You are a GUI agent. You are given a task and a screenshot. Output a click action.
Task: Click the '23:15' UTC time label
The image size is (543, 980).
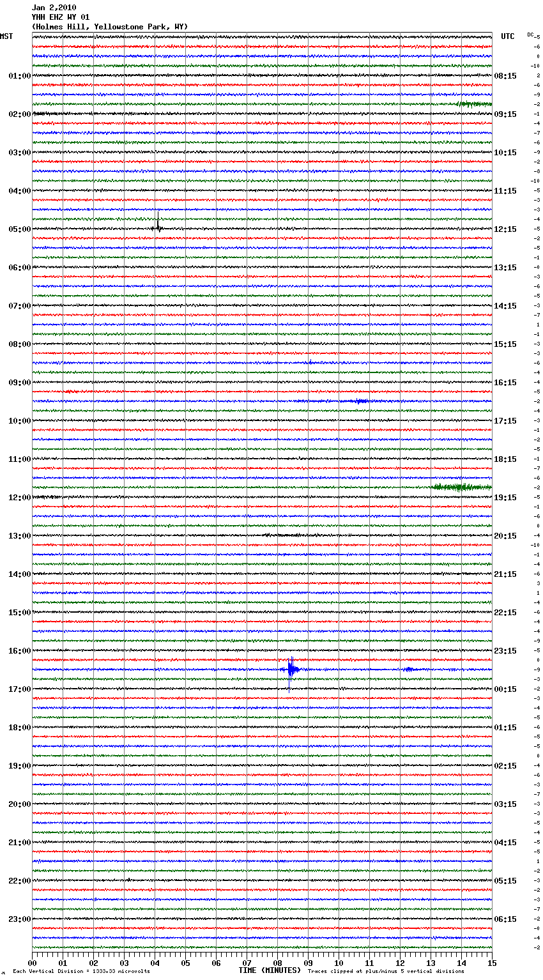click(505, 651)
